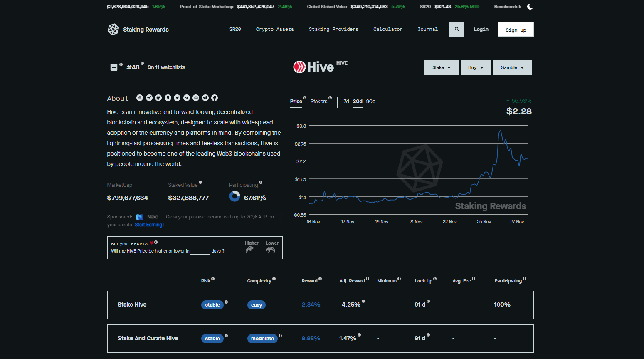Click info icon beside Risk column
The image size is (644, 359).
213,279
